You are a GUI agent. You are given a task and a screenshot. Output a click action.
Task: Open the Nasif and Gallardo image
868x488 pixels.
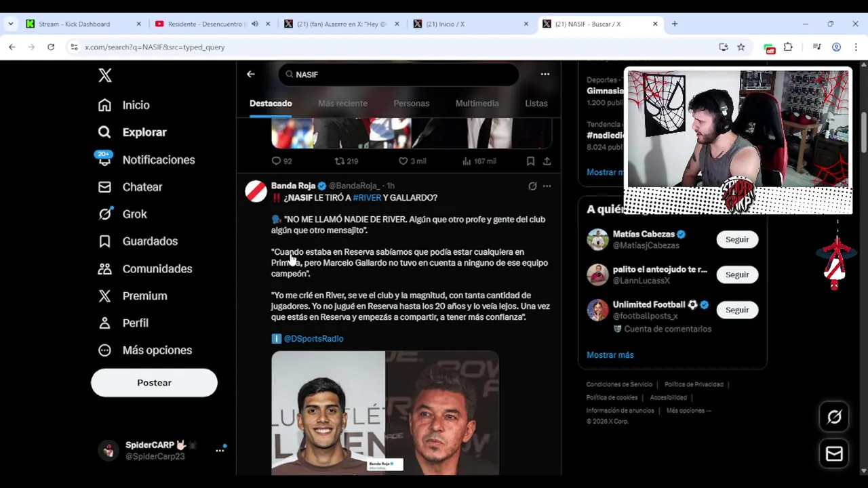point(385,412)
